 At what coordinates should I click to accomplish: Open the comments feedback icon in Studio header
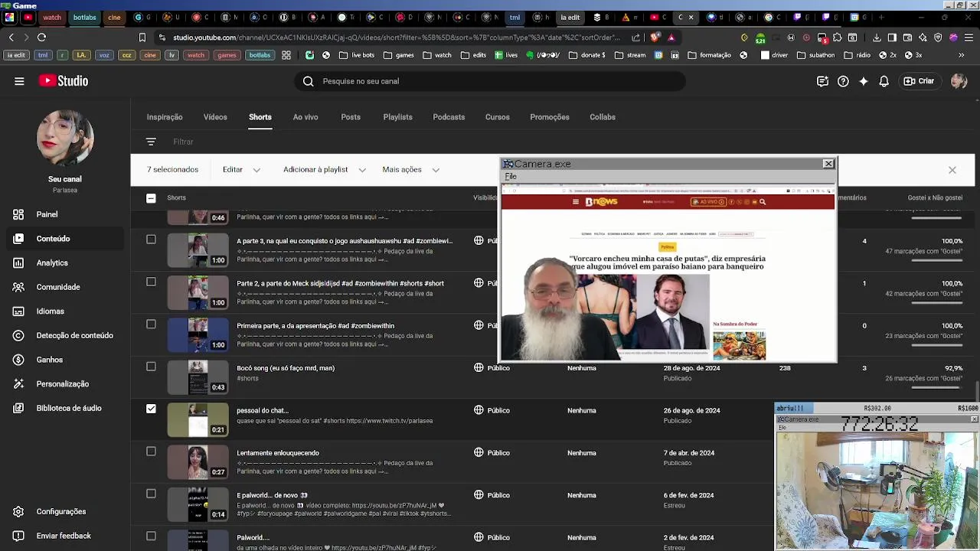822,81
